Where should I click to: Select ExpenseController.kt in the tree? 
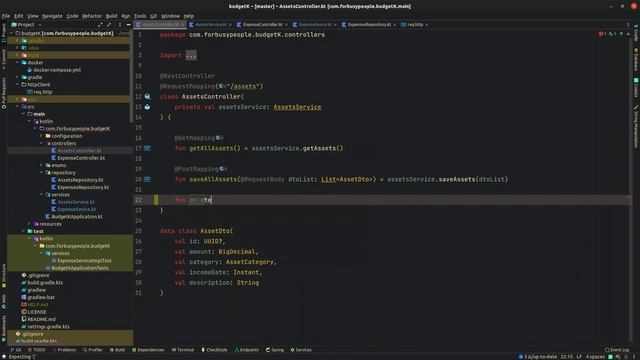tap(81, 158)
